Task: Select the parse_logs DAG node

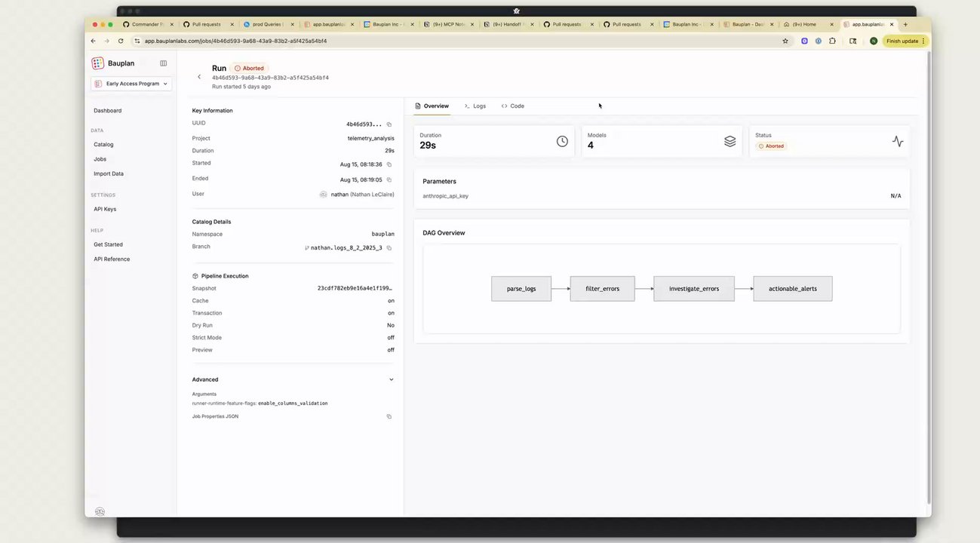Action: click(521, 289)
